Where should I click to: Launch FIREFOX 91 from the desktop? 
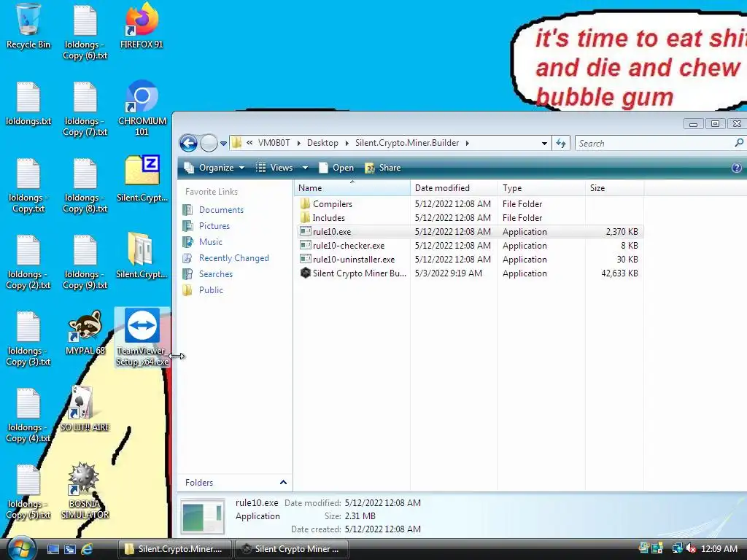click(x=142, y=26)
